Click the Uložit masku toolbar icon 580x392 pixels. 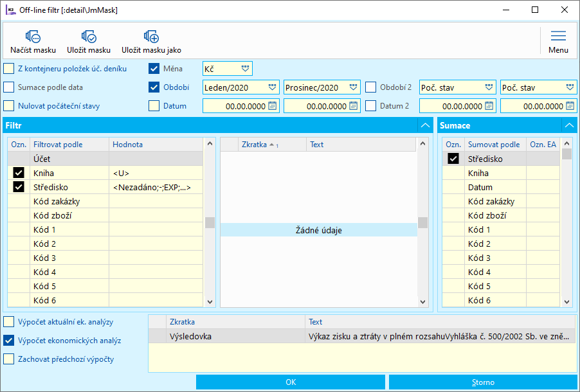[x=89, y=37]
